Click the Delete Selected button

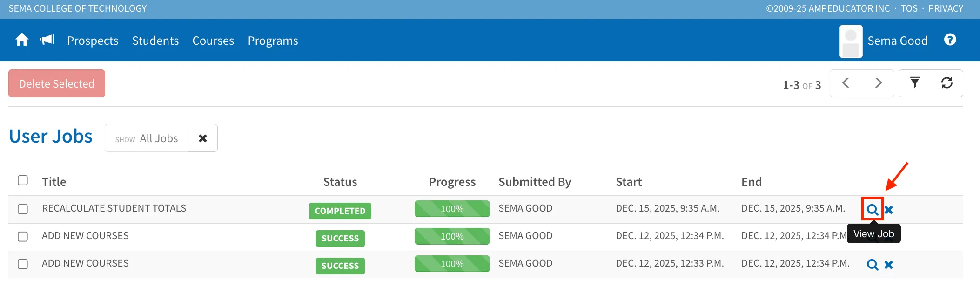(57, 83)
